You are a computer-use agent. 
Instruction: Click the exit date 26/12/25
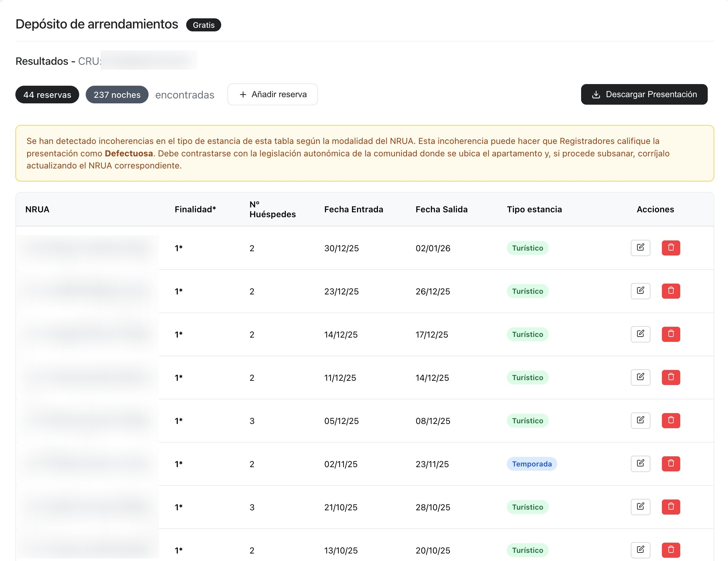click(433, 291)
